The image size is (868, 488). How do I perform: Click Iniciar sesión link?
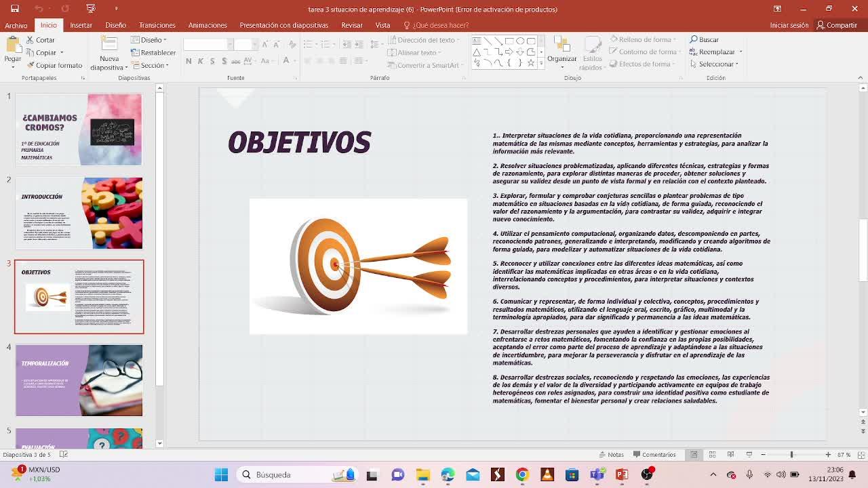tap(789, 25)
